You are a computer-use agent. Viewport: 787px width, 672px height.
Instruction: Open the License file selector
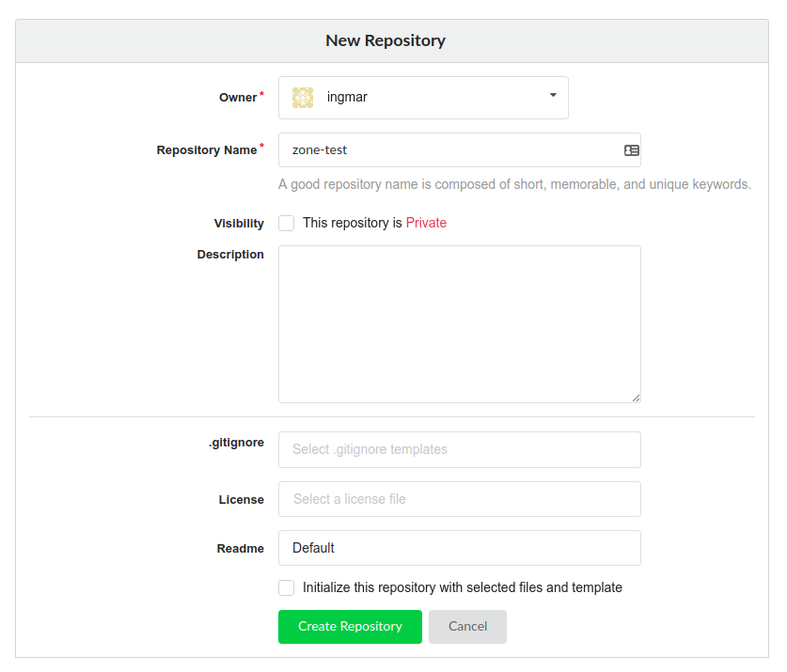(459, 499)
